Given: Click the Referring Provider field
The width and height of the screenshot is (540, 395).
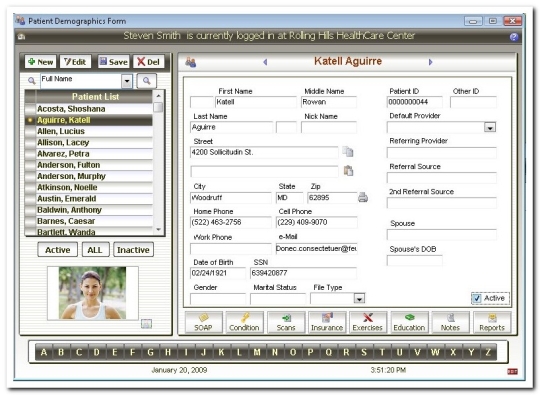Looking at the screenshot, I should [x=442, y=153].
